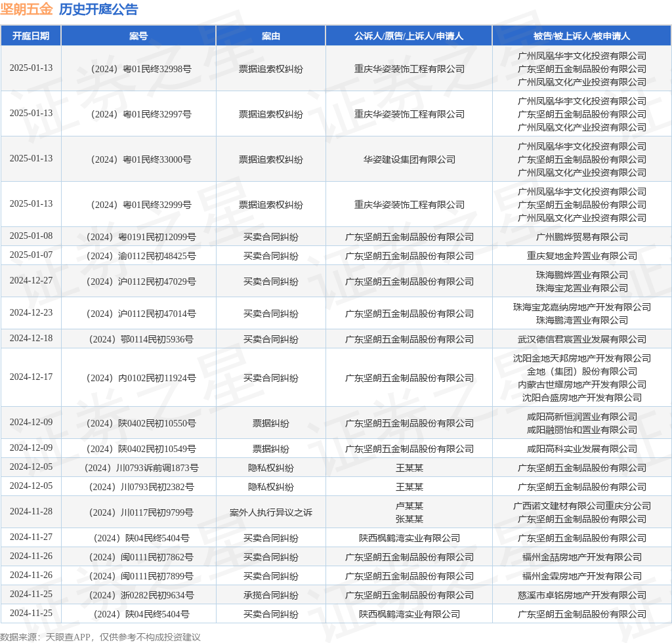Click cause 承揽合同纠纷
The image size is (672, 643).
271,596
